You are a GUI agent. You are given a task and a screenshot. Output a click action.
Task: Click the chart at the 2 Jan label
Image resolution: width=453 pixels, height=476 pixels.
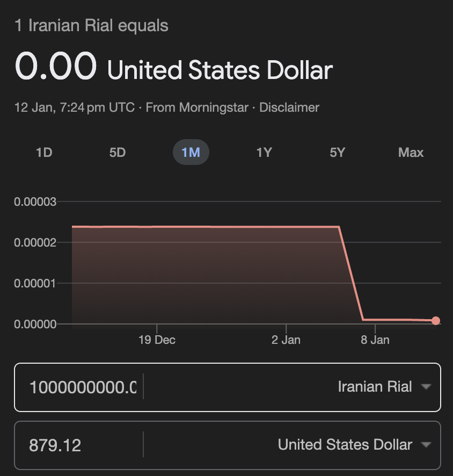286,340
